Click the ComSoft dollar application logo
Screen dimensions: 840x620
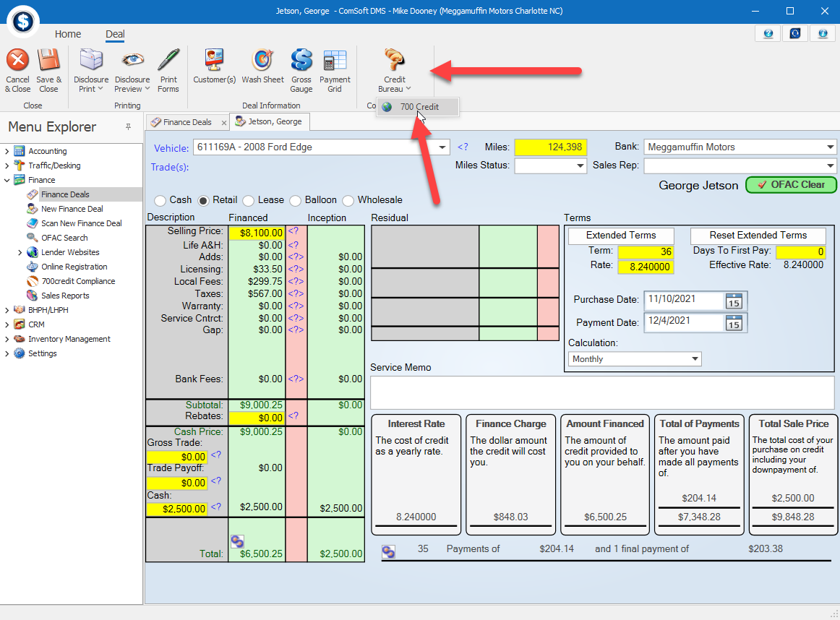(23, 22)
